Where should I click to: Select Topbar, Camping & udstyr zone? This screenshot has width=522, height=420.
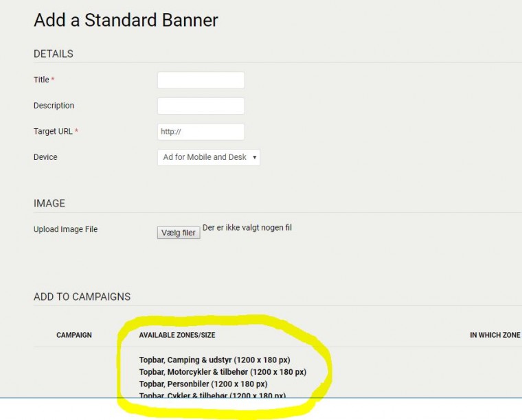(220, 360)
